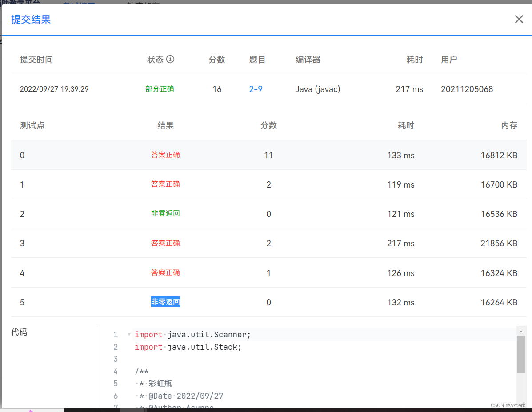Click the compiler value Java (javac)
Viewport: 532px width, 412px height.
(318, 89)
